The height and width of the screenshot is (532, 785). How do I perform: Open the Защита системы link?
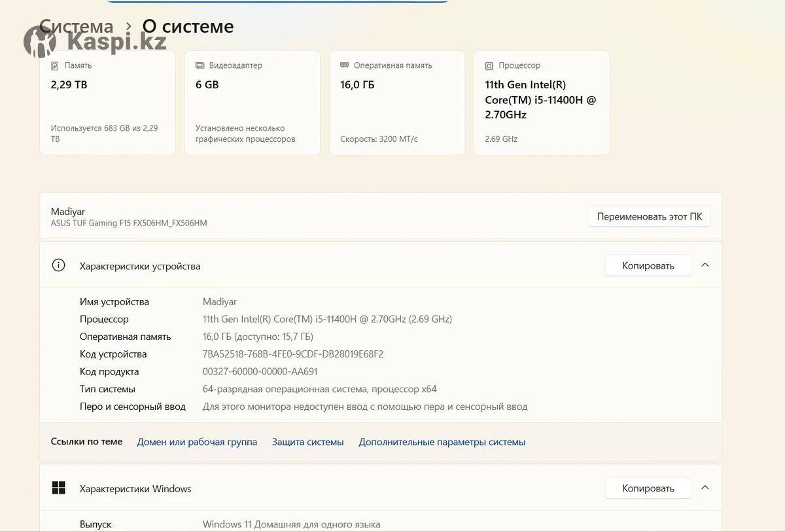pos(307,442)
